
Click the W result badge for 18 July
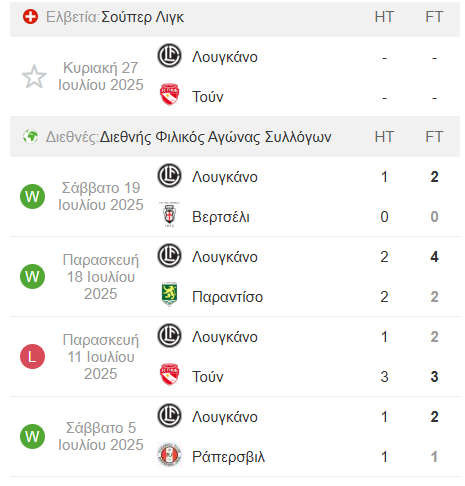[x=32, y=276]
